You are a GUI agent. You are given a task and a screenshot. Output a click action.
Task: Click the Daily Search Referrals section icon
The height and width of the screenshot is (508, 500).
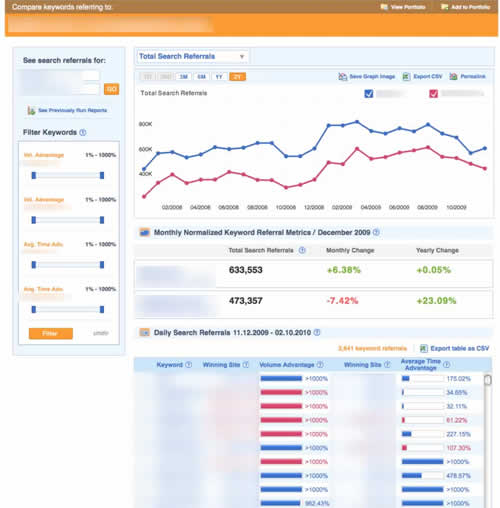click(144, 332)
